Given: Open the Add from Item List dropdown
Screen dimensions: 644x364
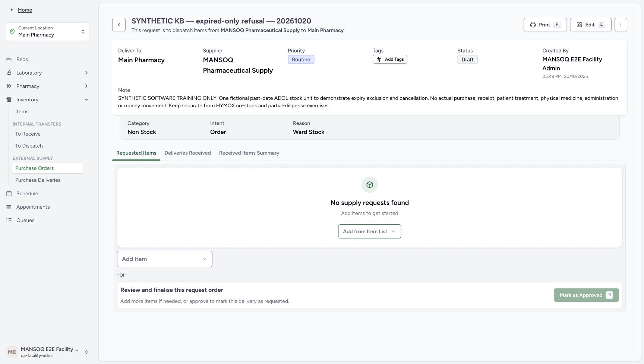Looking at the screenshot, I should tap(370, 231).
